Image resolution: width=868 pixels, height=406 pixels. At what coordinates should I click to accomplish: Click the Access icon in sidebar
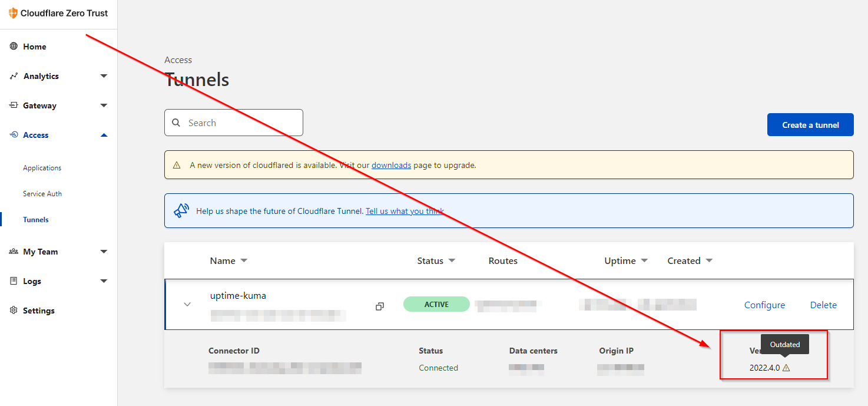[x=14, y=135]
